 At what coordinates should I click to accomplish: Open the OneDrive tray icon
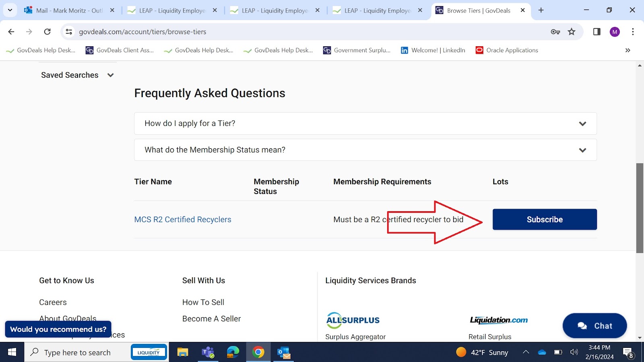[x=542, y=352]
